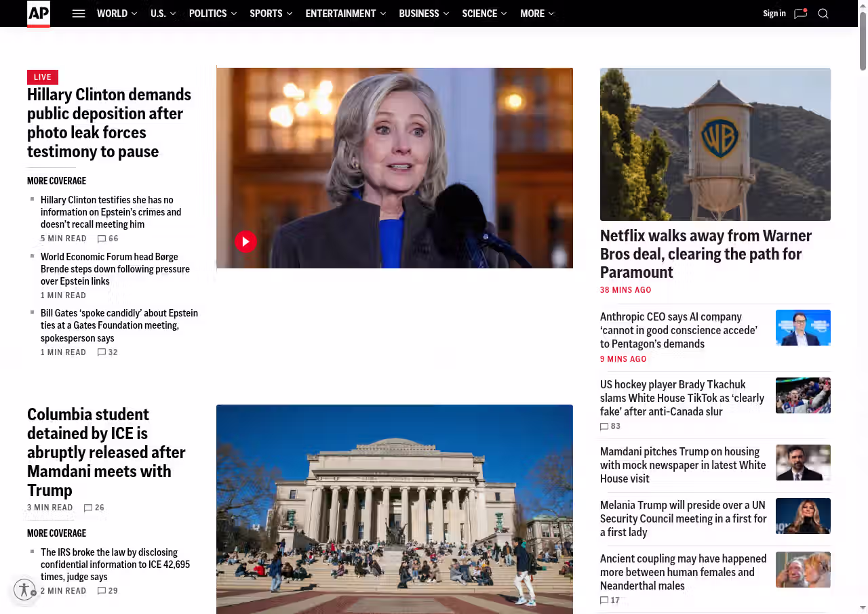Click comments icon showing 66 comments
This screenshot has height=614, width=868.
pos(102,239)
